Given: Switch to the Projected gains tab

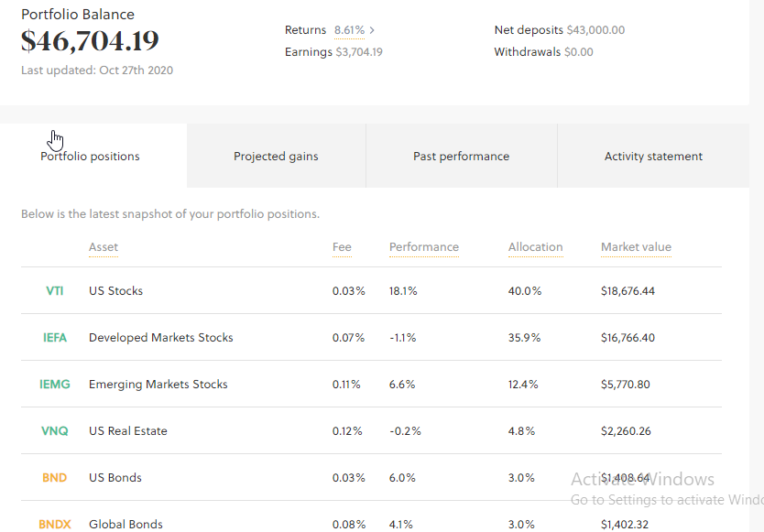Looking at the screenshot, I should 276,157.
